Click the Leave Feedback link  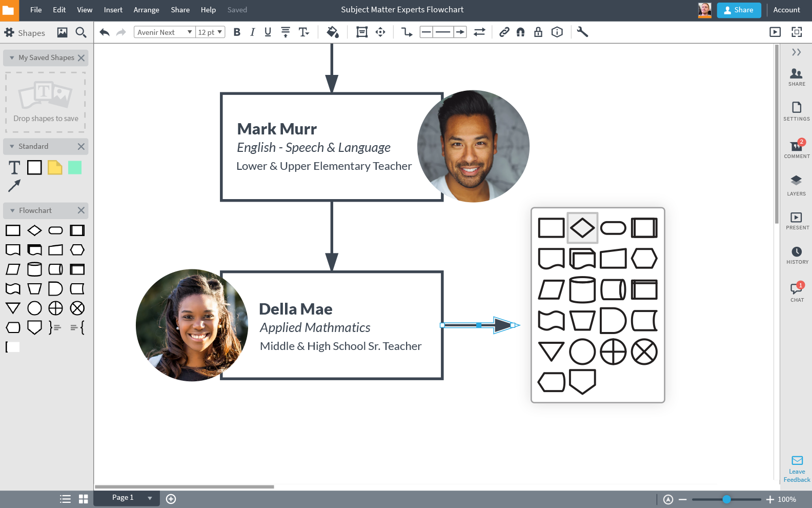point(797,469)
